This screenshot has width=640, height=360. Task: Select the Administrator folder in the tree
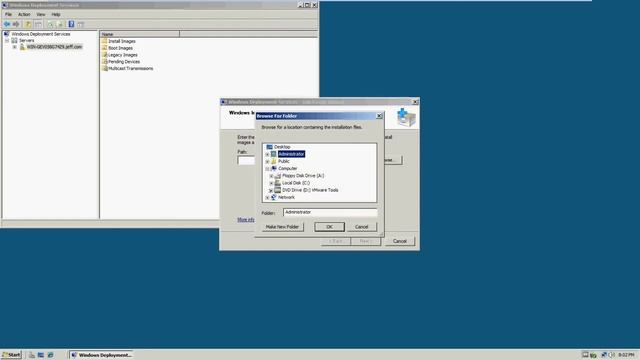click(291, 154)
